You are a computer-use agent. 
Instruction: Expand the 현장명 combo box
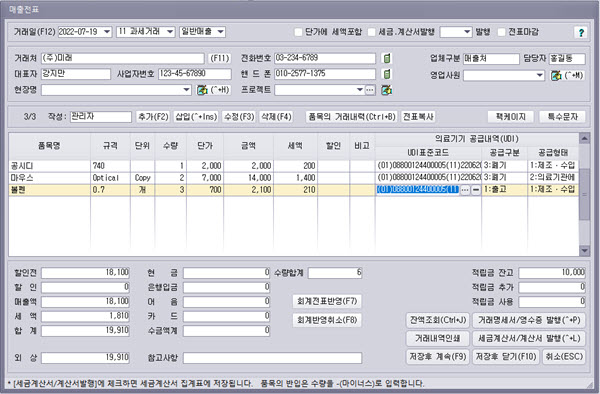(x=186, y=90)
